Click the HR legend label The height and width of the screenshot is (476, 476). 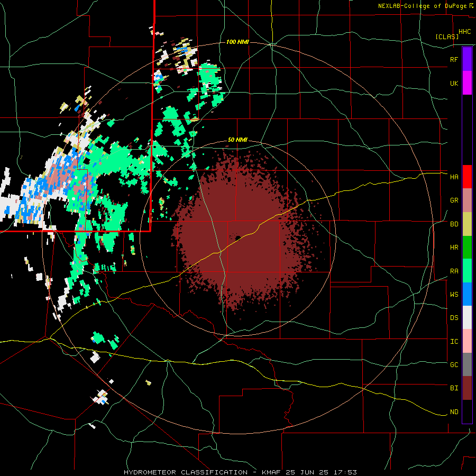pos(454,248)
